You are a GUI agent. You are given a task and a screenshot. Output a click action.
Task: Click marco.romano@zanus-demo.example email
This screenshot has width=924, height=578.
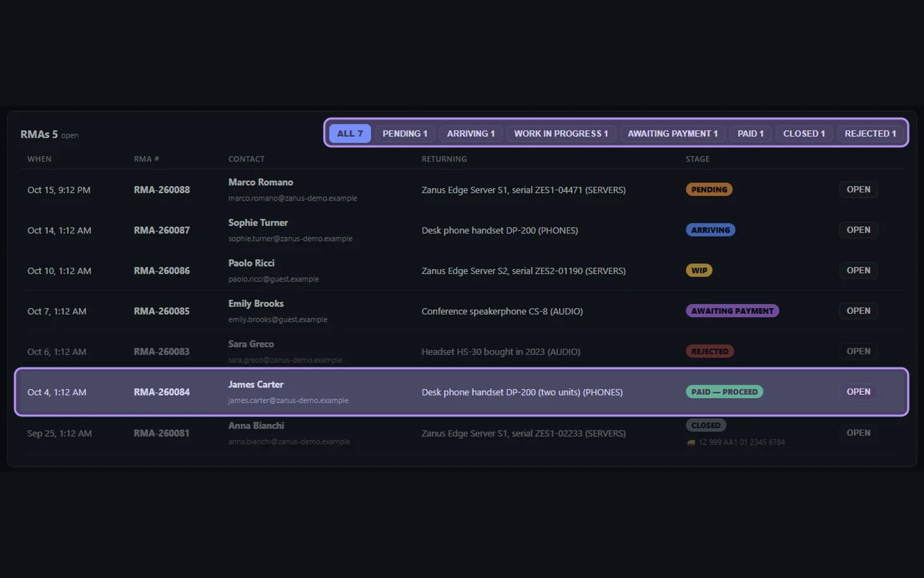pos(293,198)
